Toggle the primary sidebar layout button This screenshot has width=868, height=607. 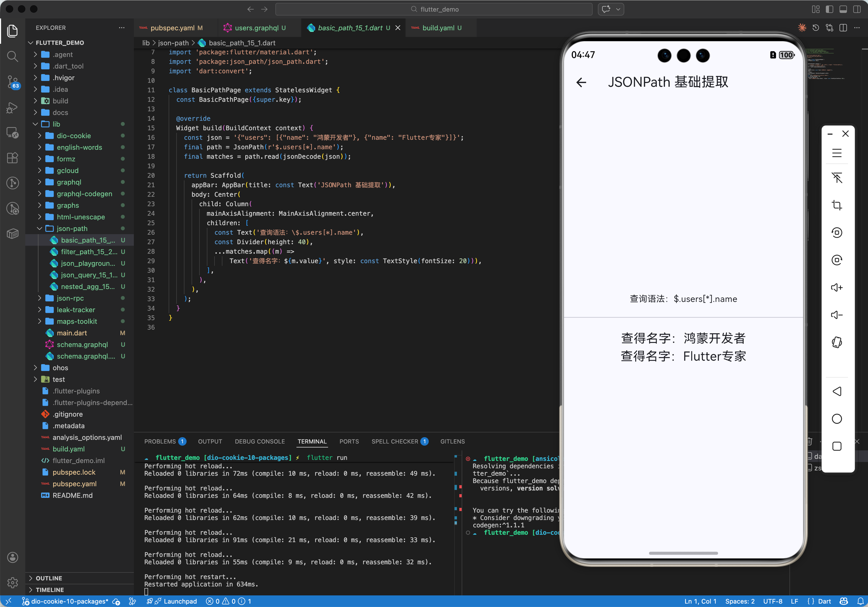coord(830,9)
